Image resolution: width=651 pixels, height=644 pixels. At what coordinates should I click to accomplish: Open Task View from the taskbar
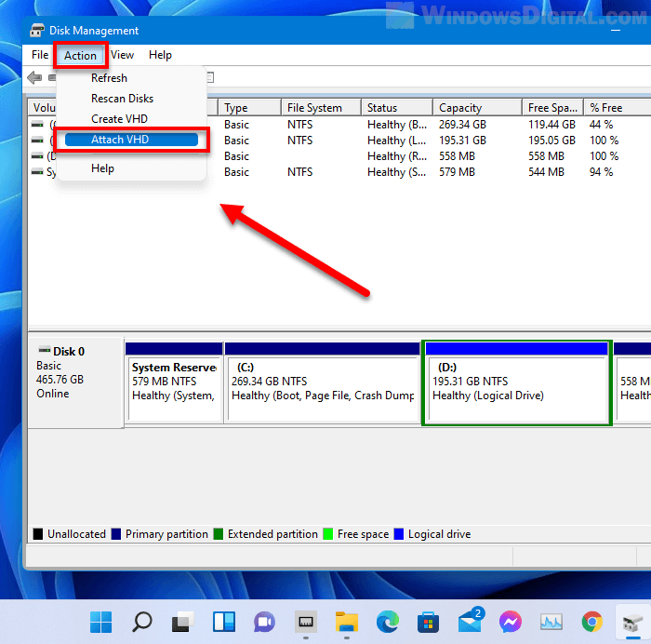182,622
